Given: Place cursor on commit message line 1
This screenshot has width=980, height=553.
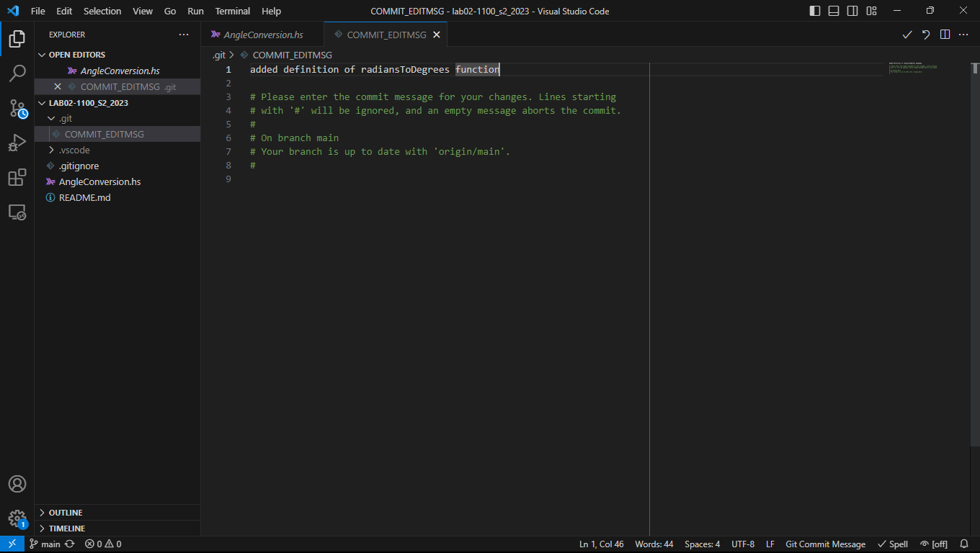Looking at the screenshot, I should (x=375, y=69).
